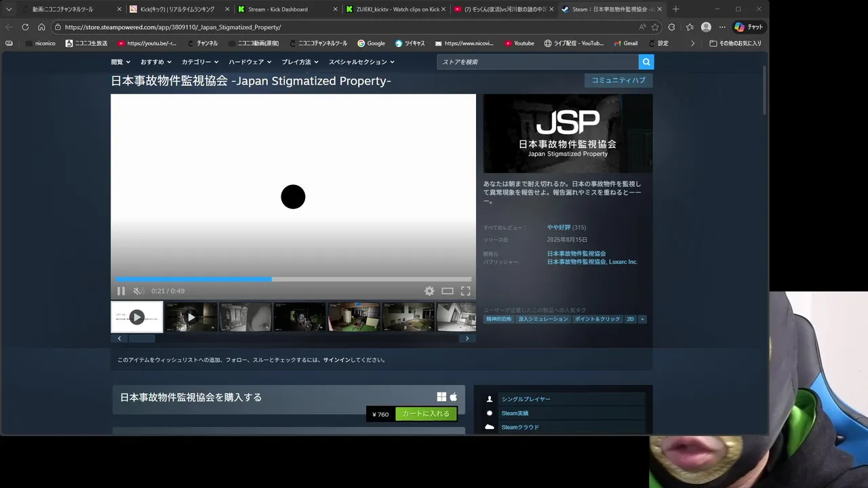Screen dimensions: 868x488
Task: Reload the current page
Action: click(x=25, y=27)
